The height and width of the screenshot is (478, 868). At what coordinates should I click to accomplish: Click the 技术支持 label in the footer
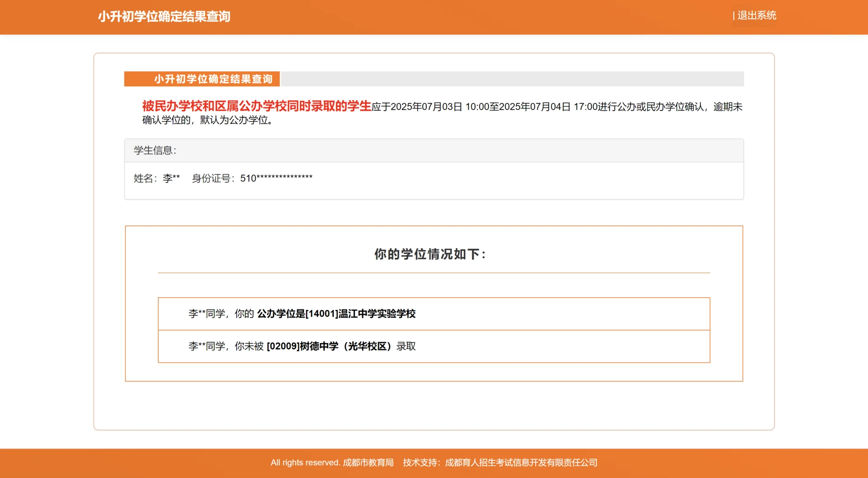[x=420, y=463]
